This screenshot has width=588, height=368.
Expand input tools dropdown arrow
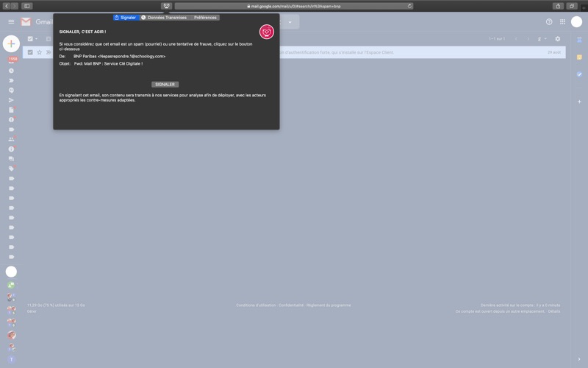coord(545,39)
